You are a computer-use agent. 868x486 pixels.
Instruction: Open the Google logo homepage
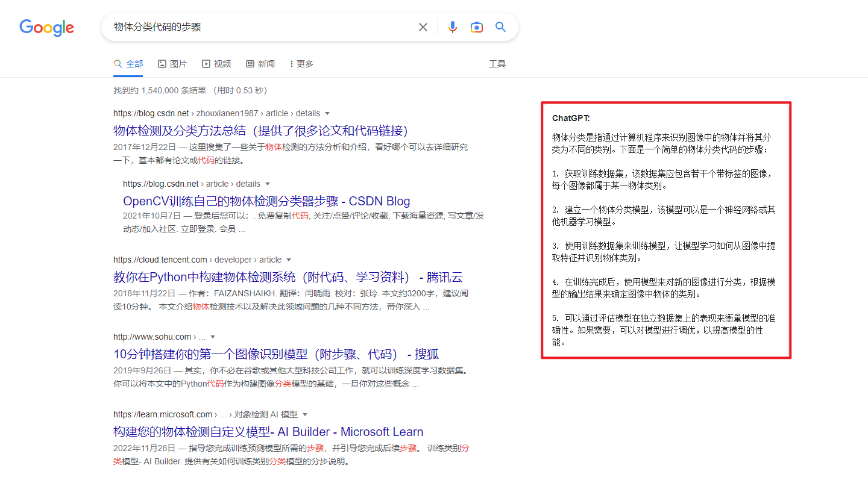pos(47,28)
